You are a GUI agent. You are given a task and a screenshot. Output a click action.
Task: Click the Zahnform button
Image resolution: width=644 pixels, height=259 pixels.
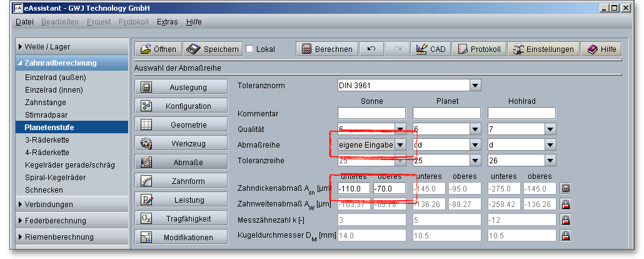point(180,181)
